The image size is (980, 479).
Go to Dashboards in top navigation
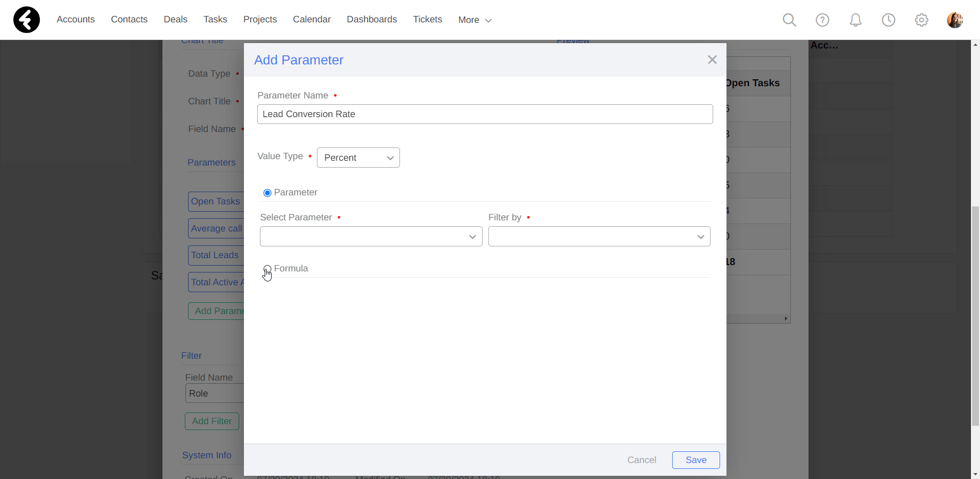coord(372,19)
